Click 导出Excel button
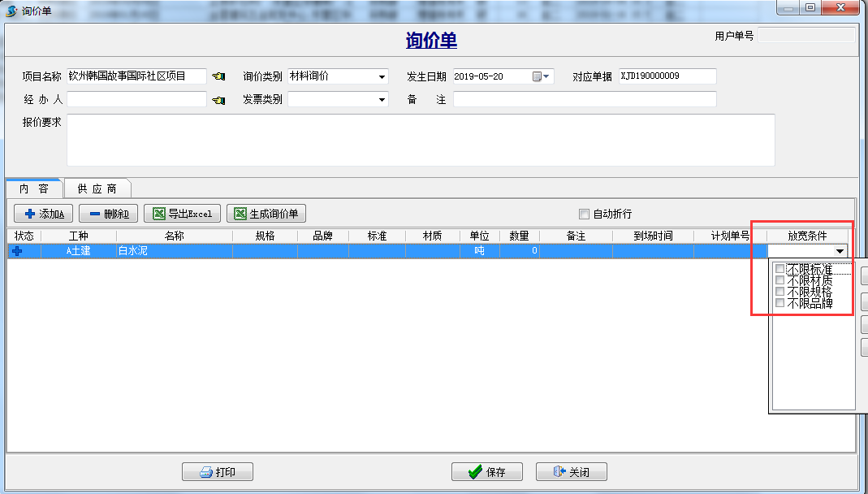Screen dimensions: 868x494 pyautogui.click(x=183, y=214)
